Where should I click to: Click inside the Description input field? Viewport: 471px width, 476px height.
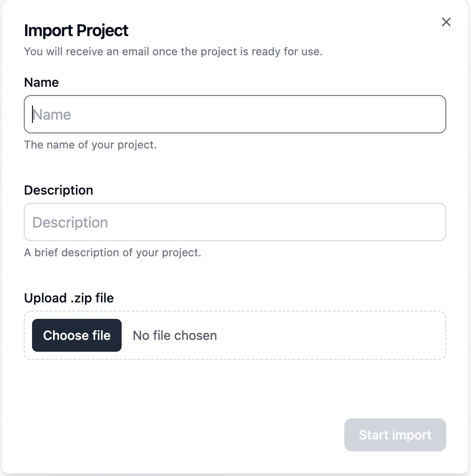pos(235,222)
